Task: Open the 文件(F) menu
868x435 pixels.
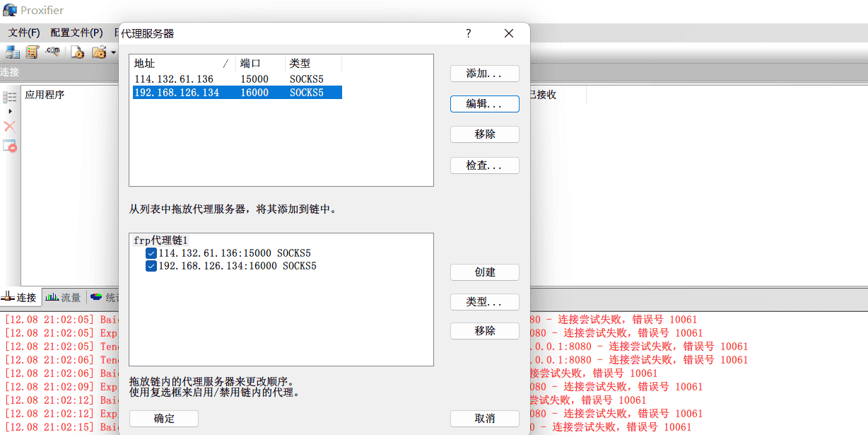Action: pyautogui.click(x=24, y=33)
